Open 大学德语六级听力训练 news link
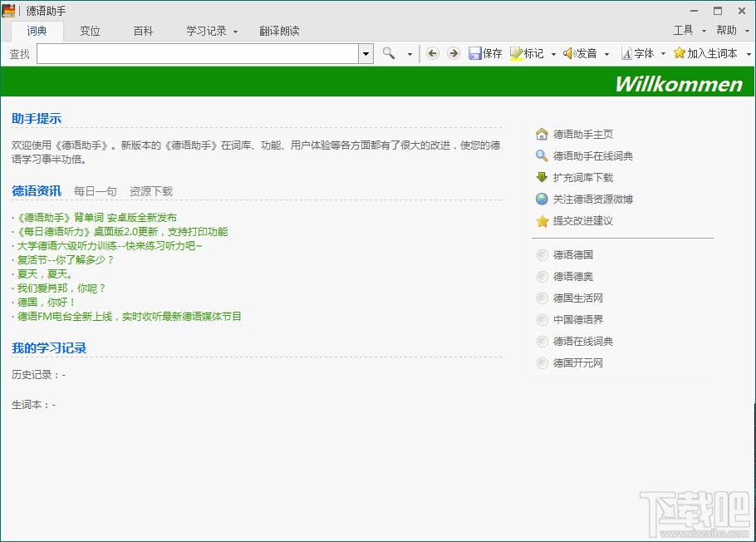The height and width of the screenshot is (542, 756). point(110,246)
